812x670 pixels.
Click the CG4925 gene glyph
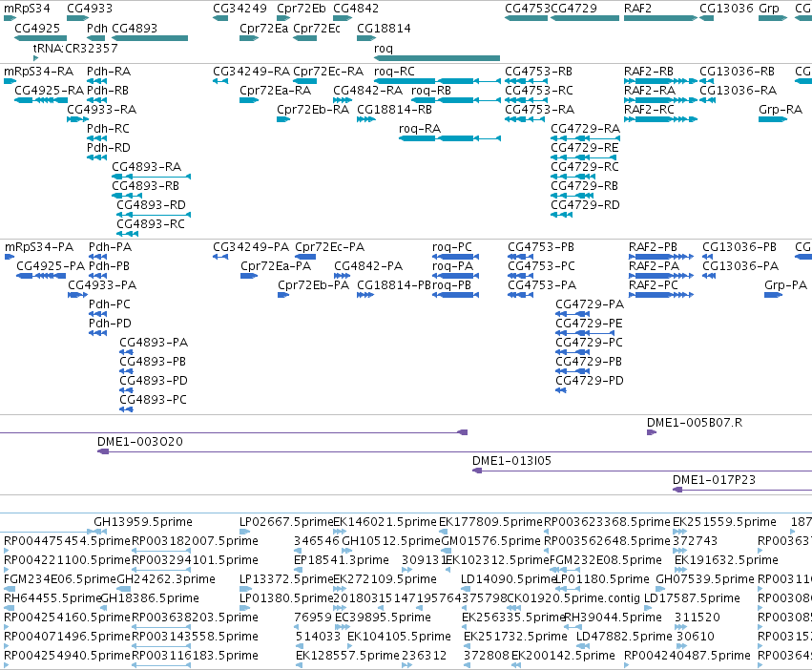(x=40, y=38)
